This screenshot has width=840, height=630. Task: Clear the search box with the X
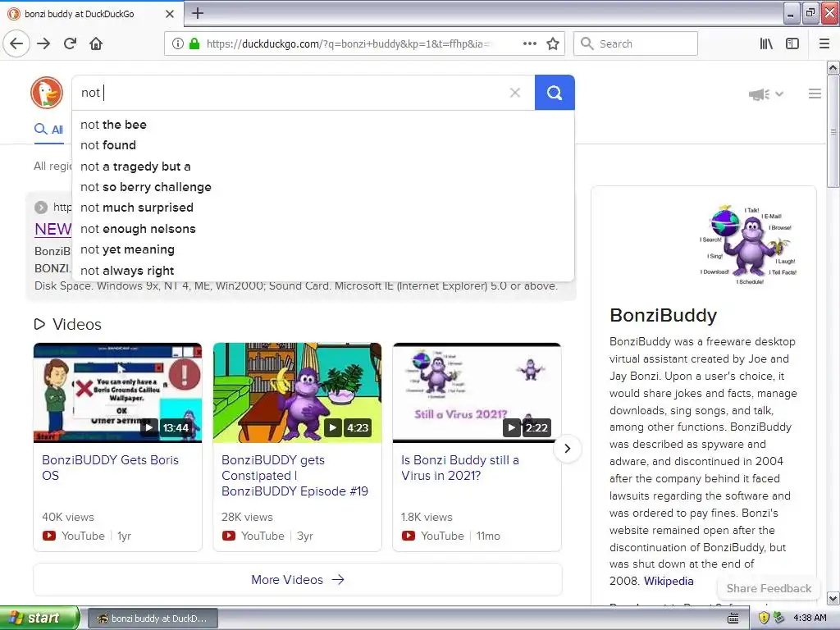pos(515,93)
